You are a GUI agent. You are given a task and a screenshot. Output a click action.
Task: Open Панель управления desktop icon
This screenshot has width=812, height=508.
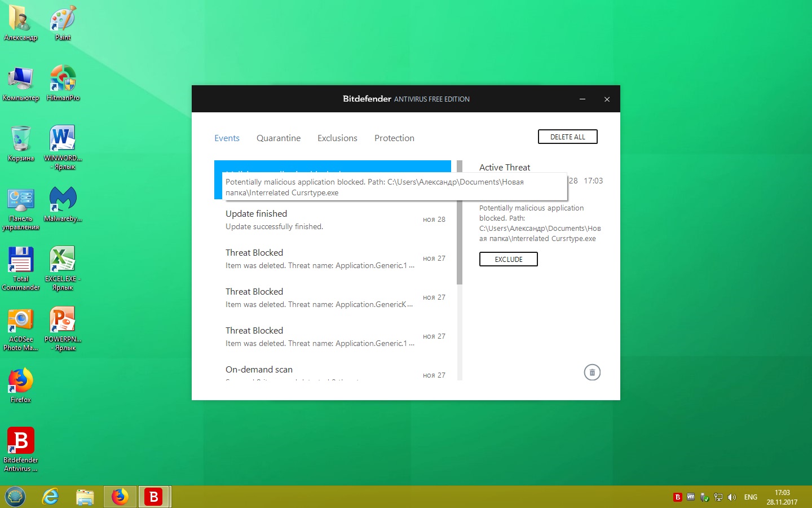(x=21, y=209)
